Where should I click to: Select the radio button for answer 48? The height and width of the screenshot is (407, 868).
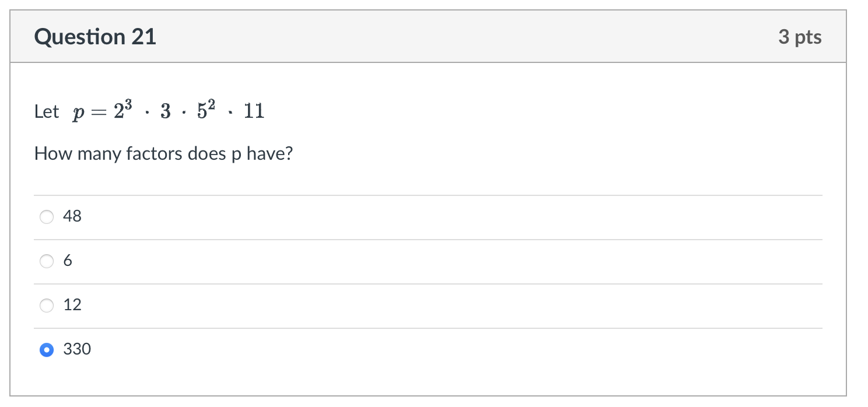(x=47, y=216)
